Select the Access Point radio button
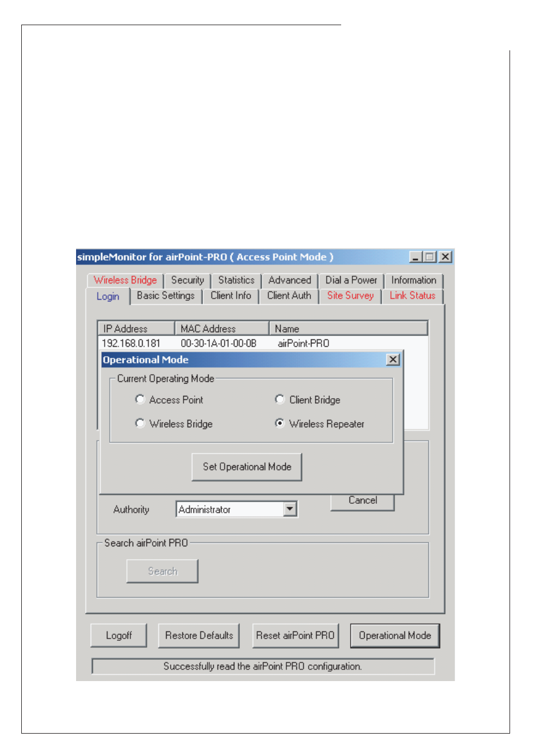Image resolution: width=533 pixels, height=756 pixels. click(140, 399)
